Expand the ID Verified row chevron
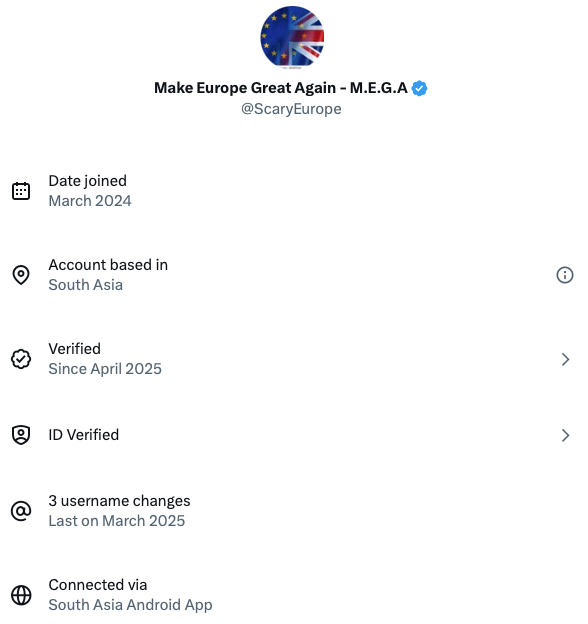Image resolution: width=588 pixels, height=624 pixels. click(x=565, y=435)
